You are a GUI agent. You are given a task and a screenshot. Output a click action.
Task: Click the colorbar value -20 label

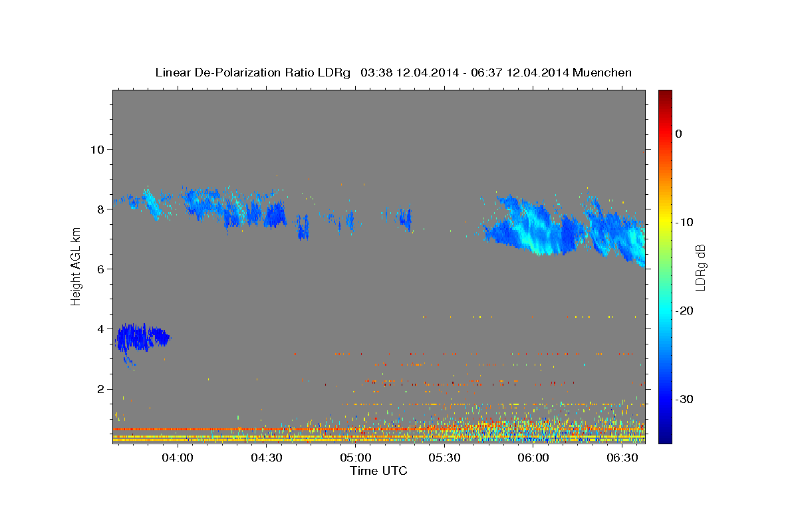(x=684, y=311)
